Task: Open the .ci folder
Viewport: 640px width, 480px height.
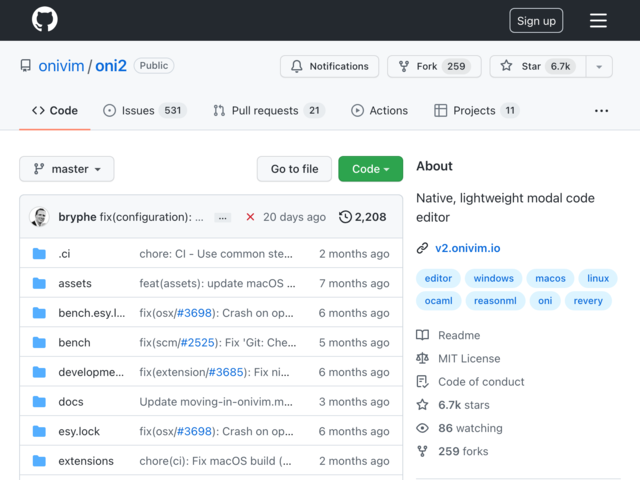Action: point(64,254)
